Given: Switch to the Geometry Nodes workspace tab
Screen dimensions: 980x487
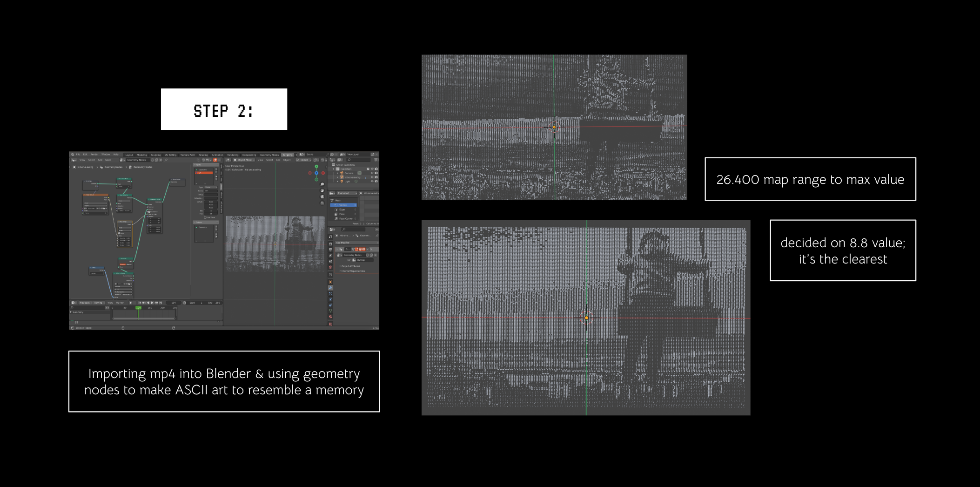Looking at the screenshot, I should [x=269, y=155].
